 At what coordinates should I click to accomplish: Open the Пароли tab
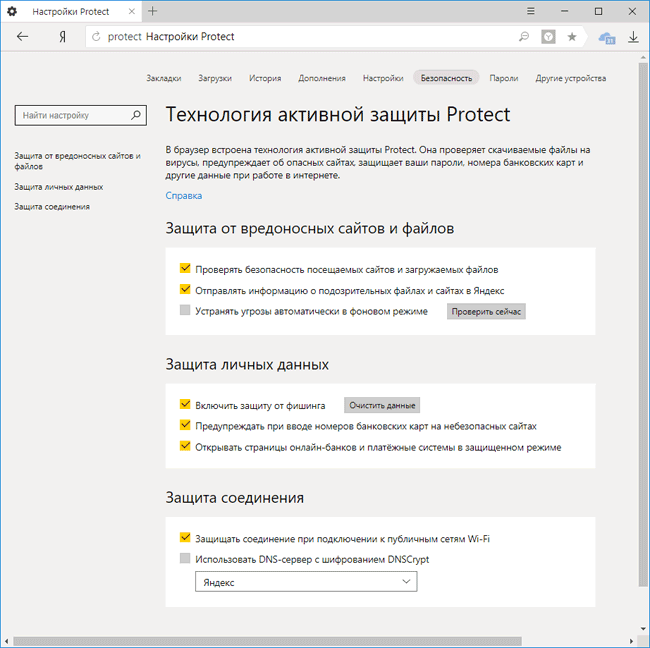click(504, 78)
